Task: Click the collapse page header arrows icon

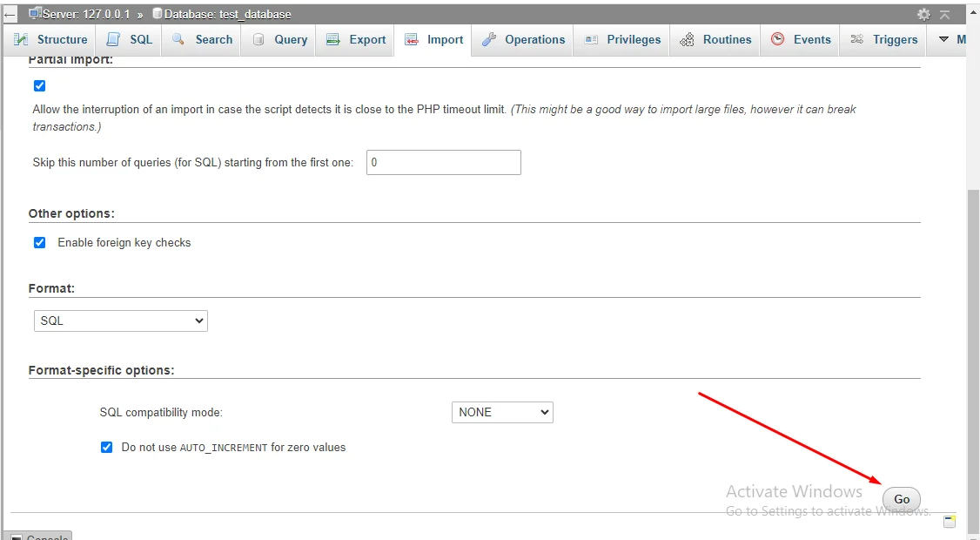Action: [944, 14]
